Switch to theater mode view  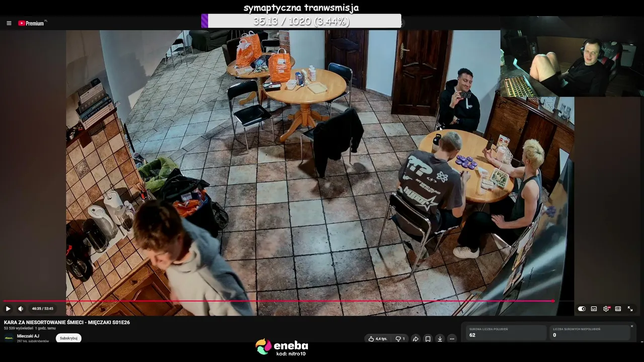pyautogui.click(x=618, y=309)
